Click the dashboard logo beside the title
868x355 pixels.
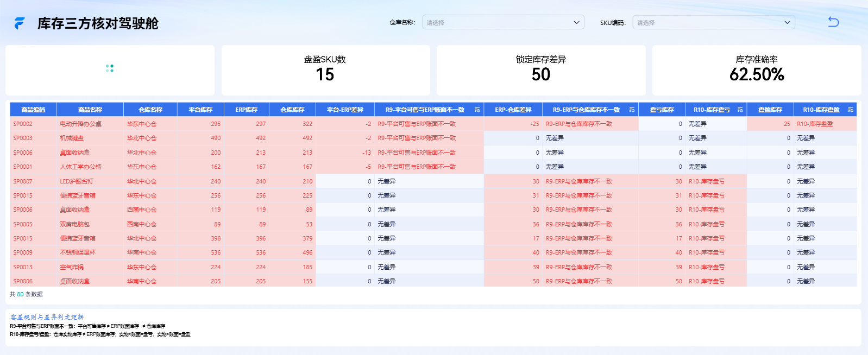[x=20, y=23]
